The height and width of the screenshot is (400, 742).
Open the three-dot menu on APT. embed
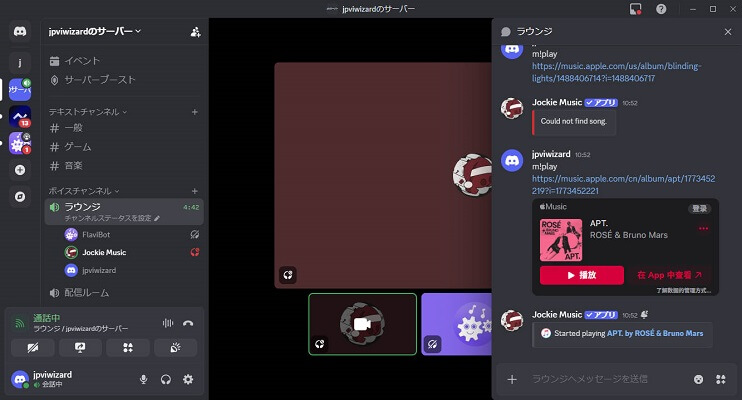703,228
